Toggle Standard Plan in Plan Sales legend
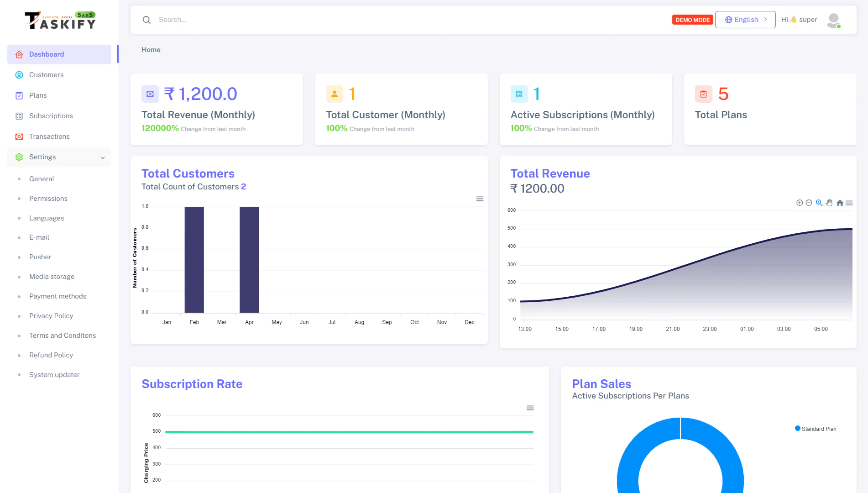Viewport: 868px width, 493px height. (x=815, y=429)
